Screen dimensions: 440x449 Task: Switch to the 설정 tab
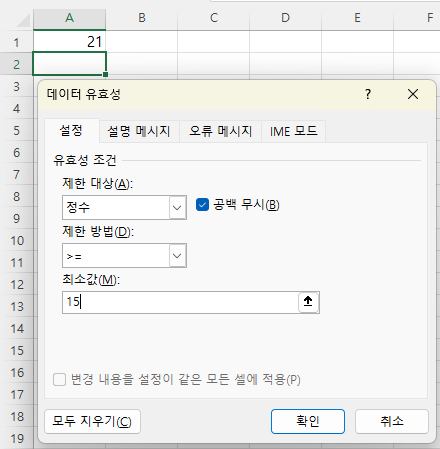point(71,130)
